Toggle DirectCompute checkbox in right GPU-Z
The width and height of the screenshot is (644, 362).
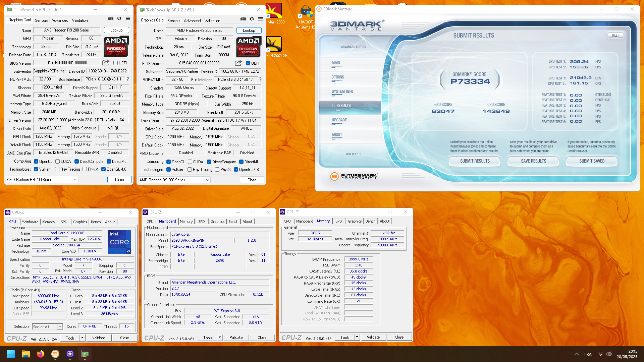(209, 162)
